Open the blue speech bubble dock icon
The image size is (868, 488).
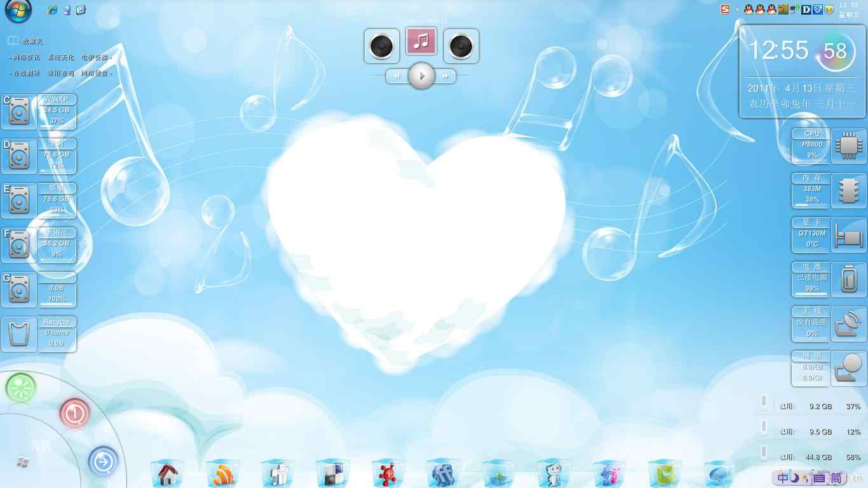[x=719, y=474]
